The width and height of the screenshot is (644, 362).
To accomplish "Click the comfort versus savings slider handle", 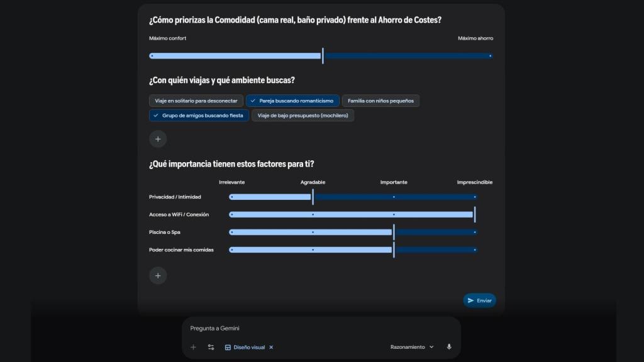I will tap(323, 56).
